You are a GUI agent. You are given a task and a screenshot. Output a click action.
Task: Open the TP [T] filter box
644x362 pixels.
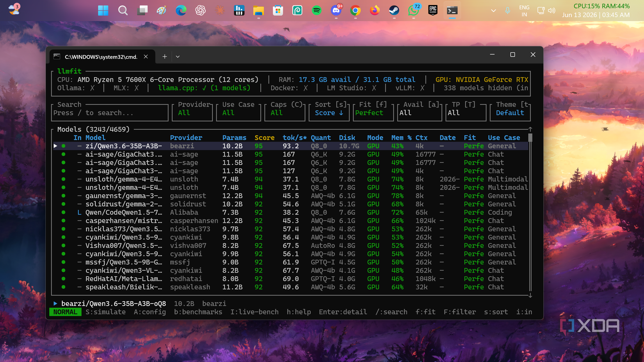(466, 113)
